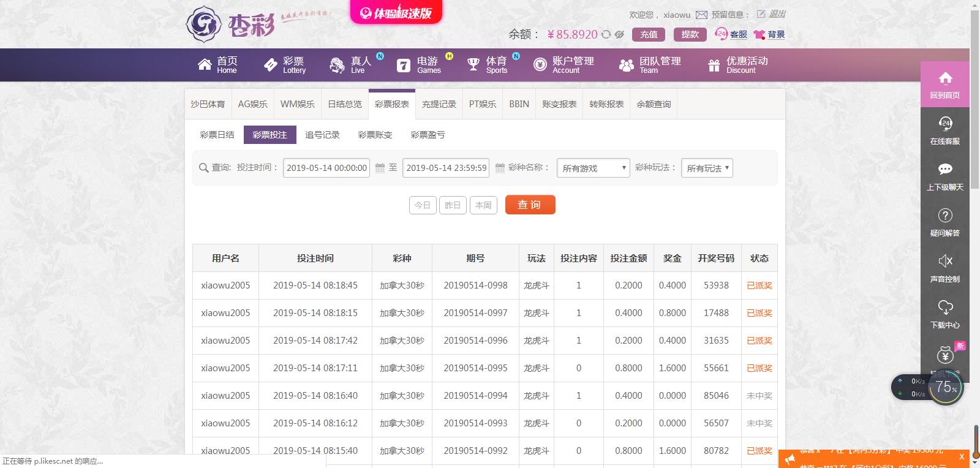Screen dimensions: 980x468
Task: Toggle the hide-balance eye icon
Action: pos(619,34)
